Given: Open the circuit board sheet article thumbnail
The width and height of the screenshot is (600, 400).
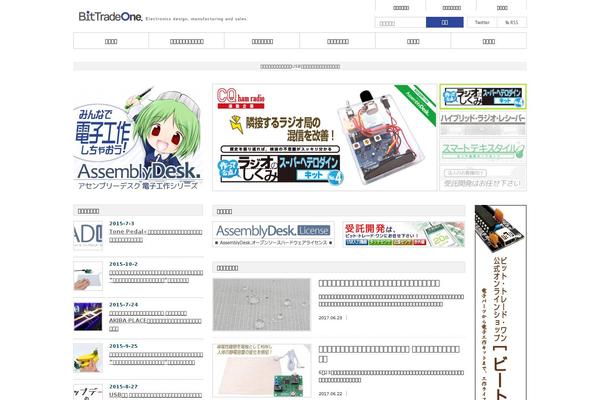Looking at the screenshot, I should [x=262, y=371].
